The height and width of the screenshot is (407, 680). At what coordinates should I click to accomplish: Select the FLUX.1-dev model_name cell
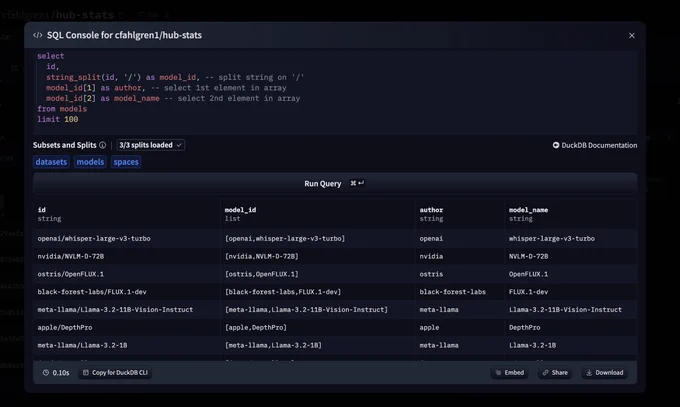coord(571,292)
